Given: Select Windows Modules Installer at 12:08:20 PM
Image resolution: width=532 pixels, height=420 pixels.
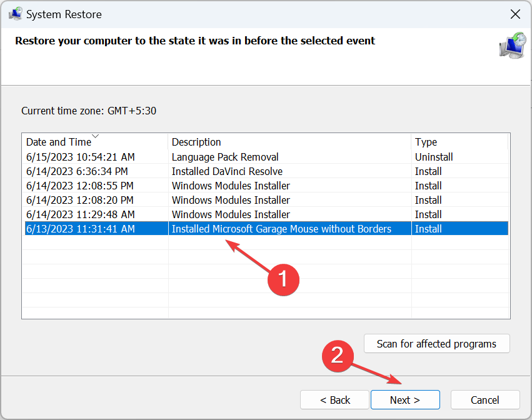Looking at the screenshot, I should click(x=231, y=200).
